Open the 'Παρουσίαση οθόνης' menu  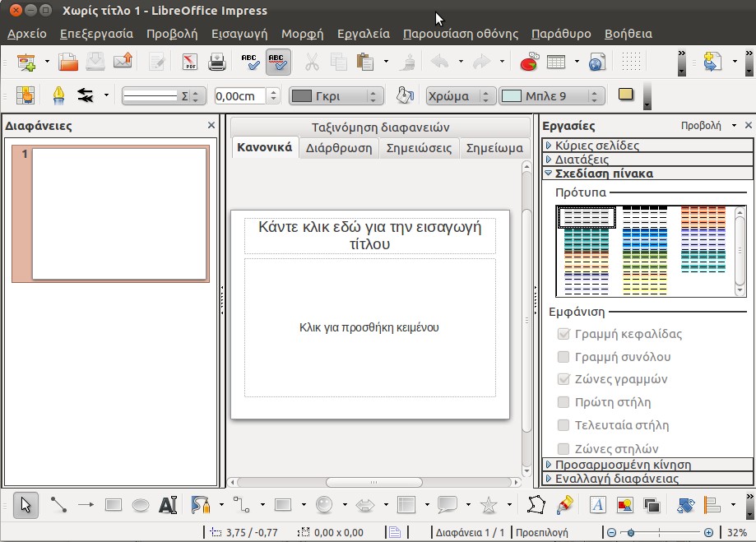click(461, 34)
